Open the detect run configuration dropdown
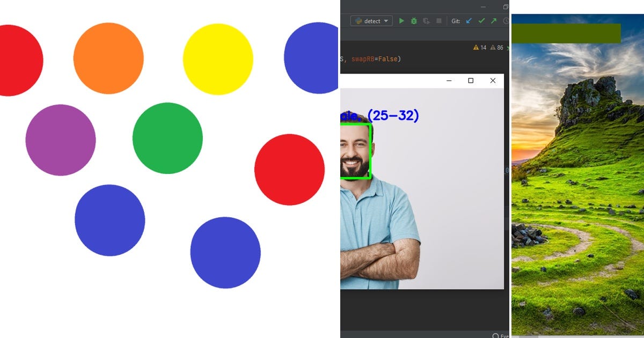644x338 pixels. tap(386, 21)
